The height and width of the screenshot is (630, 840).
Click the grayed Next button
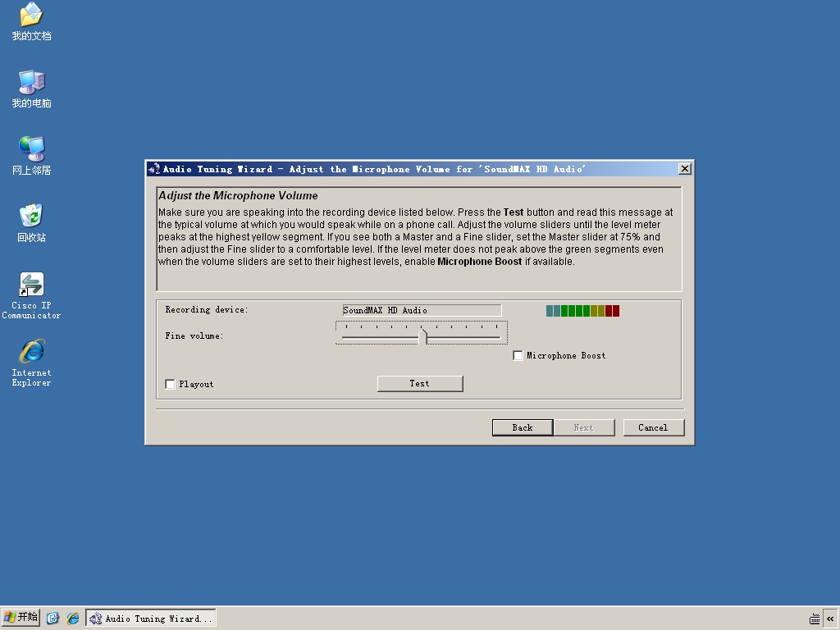click(x=584, y=427)
